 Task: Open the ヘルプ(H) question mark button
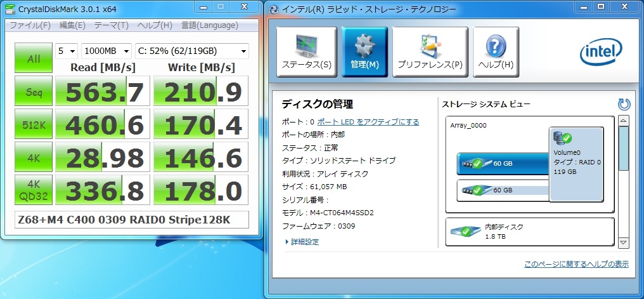[x=496, y=52]
